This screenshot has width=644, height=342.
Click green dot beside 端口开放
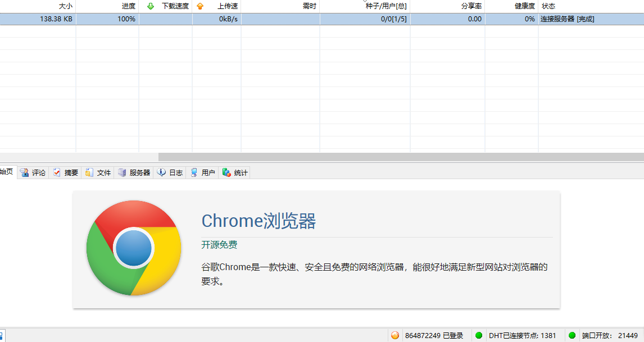(x=572, y=335)
